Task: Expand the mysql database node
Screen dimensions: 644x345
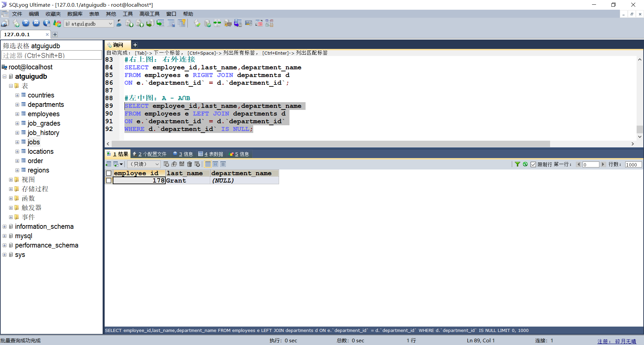Action: tap(4, 236)
